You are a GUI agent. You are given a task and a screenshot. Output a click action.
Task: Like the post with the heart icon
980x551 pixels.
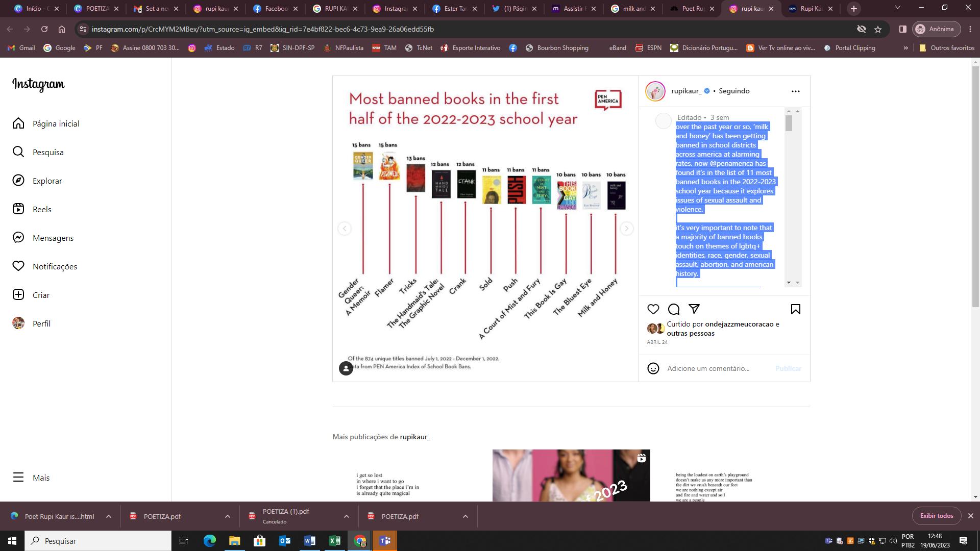(653, 309)
